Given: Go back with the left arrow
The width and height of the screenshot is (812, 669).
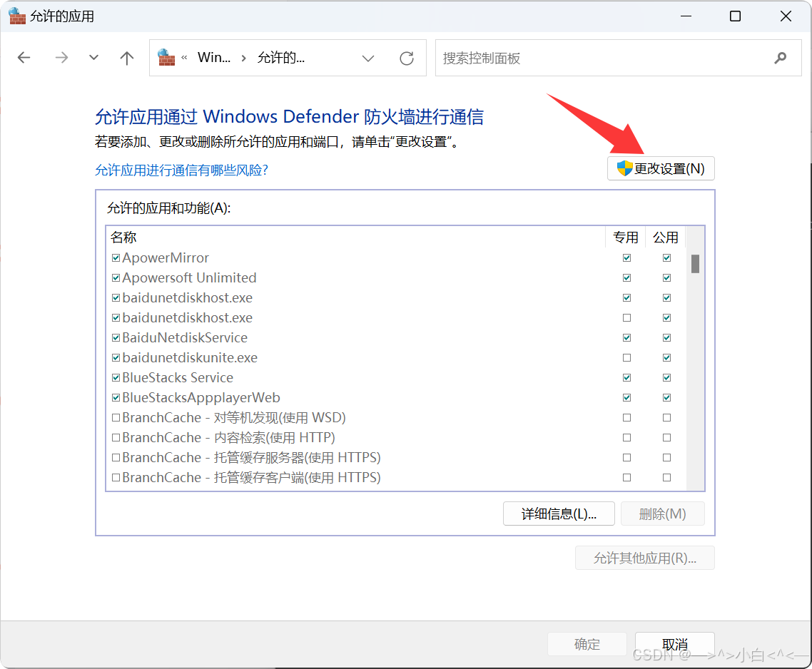Looking at the screenshot, I should click(x=24, y=58).
